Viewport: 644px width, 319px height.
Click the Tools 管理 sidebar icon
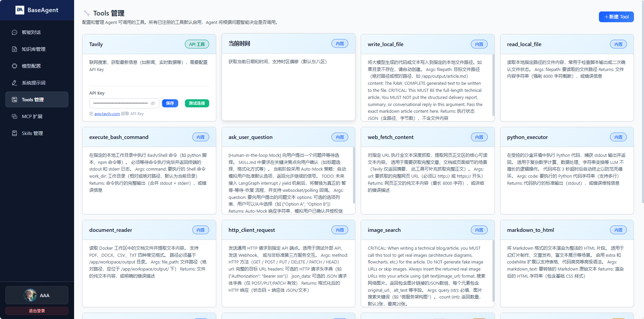(14, 100)
